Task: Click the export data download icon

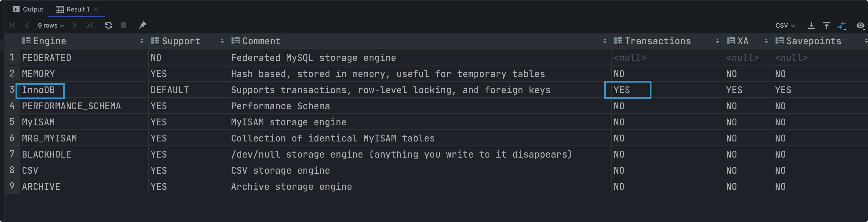Action: click(812, 25)
